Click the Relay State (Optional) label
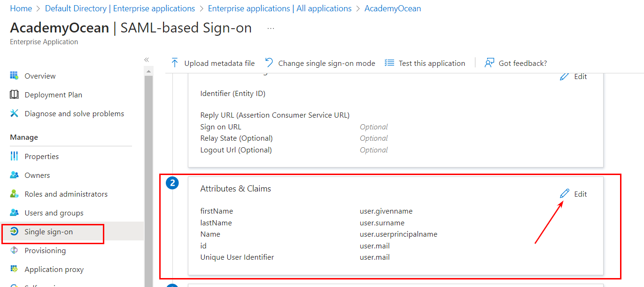Image resolution: width=644 pixels, height=287 pixels. tap(236, 138)
